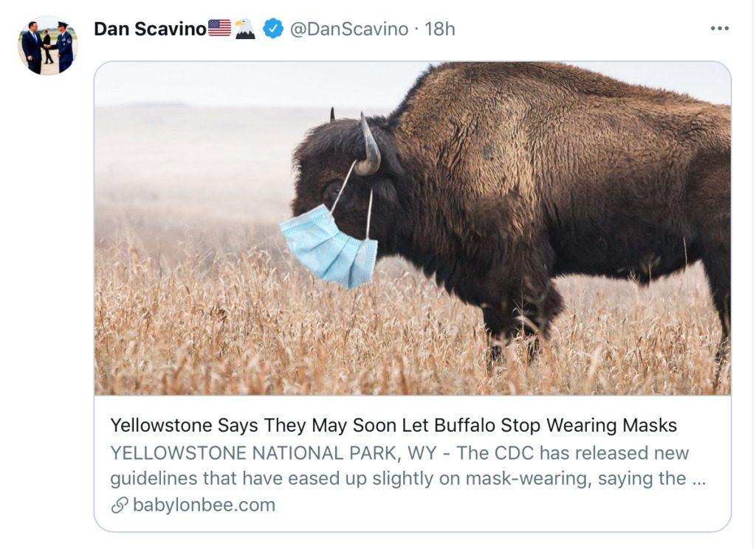Screen dimensions: 756x549
Task: Click the bison's curved horn
Action: (x=368, y=147)
